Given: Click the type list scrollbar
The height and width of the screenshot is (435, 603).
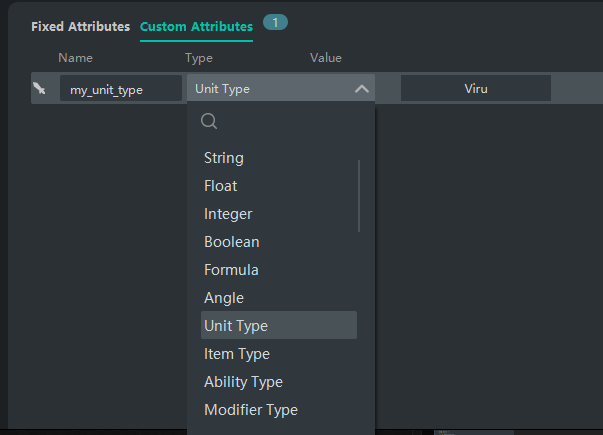Looking at the screenshot, I should tap(359, 195).
